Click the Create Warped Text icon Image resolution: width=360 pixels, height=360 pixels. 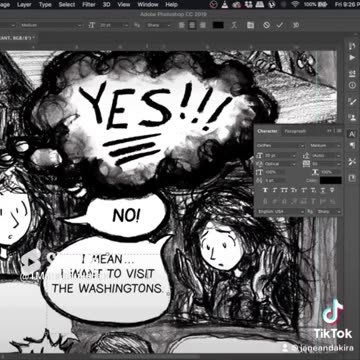point(234,25)
